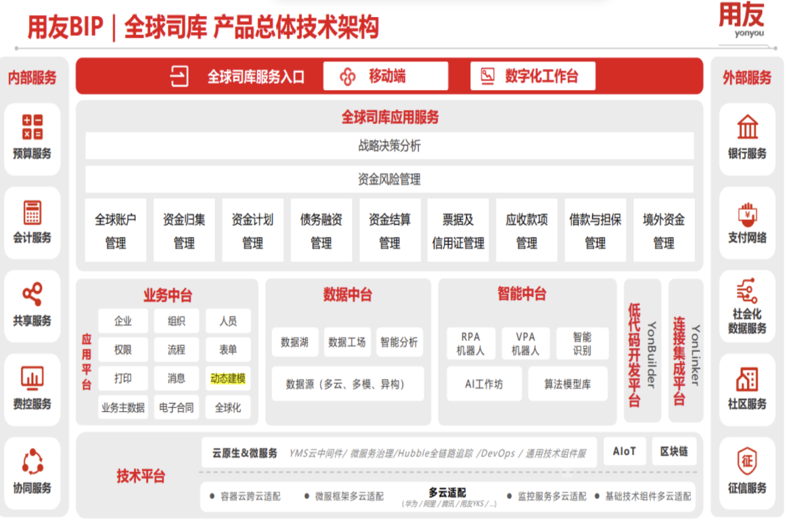This screenshot has width=789, height=532.
Task: Click the 内部服务 heading
Action: (32, 78)
